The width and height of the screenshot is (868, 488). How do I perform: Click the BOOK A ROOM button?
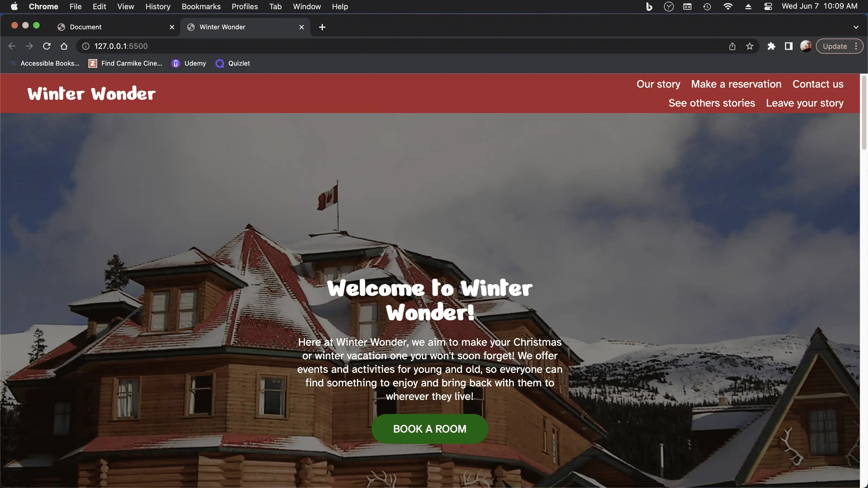[x=429, y=428]
